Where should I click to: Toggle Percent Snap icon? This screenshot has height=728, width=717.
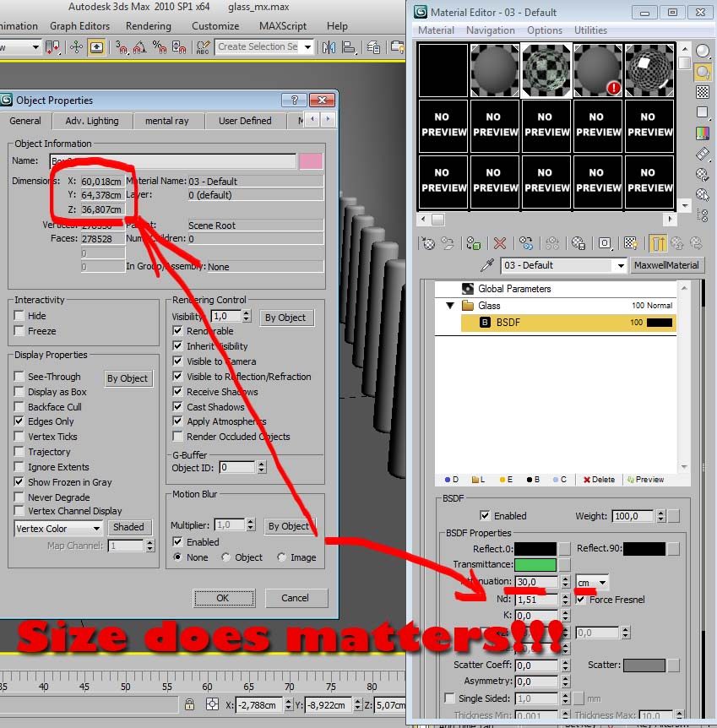(x=160, y=47)
